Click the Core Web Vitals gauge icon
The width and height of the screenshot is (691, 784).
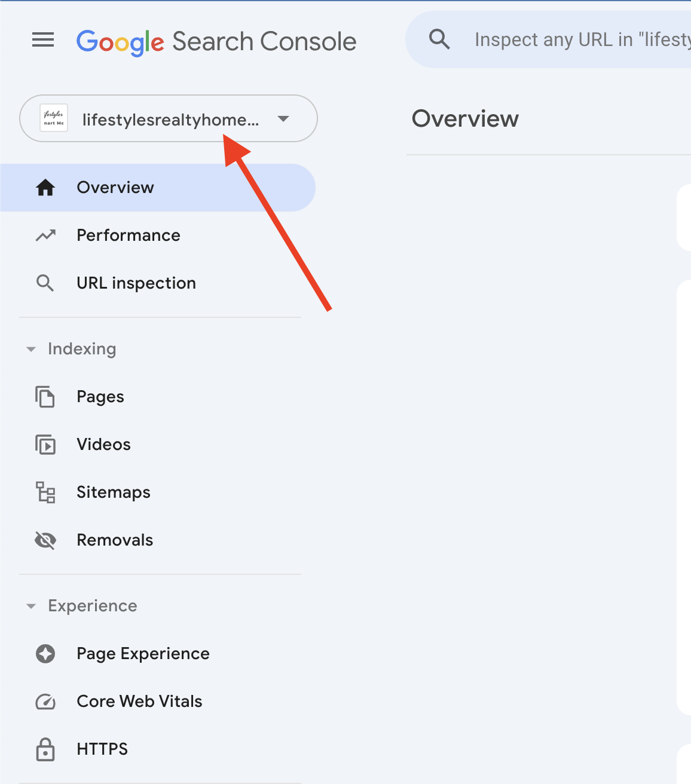(x=45, y=702)
